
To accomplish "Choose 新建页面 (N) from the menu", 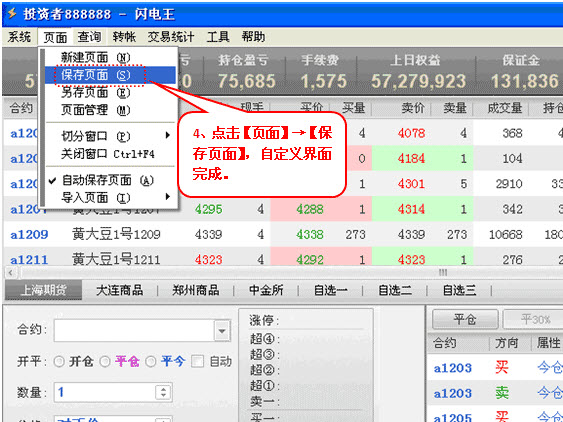I will [x=110, y=57].
